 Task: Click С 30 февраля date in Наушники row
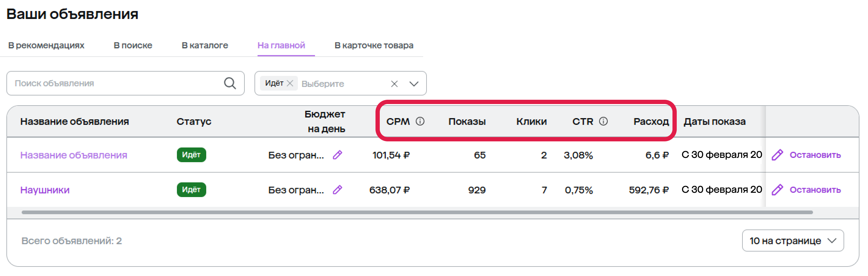[x=721, y=190]
